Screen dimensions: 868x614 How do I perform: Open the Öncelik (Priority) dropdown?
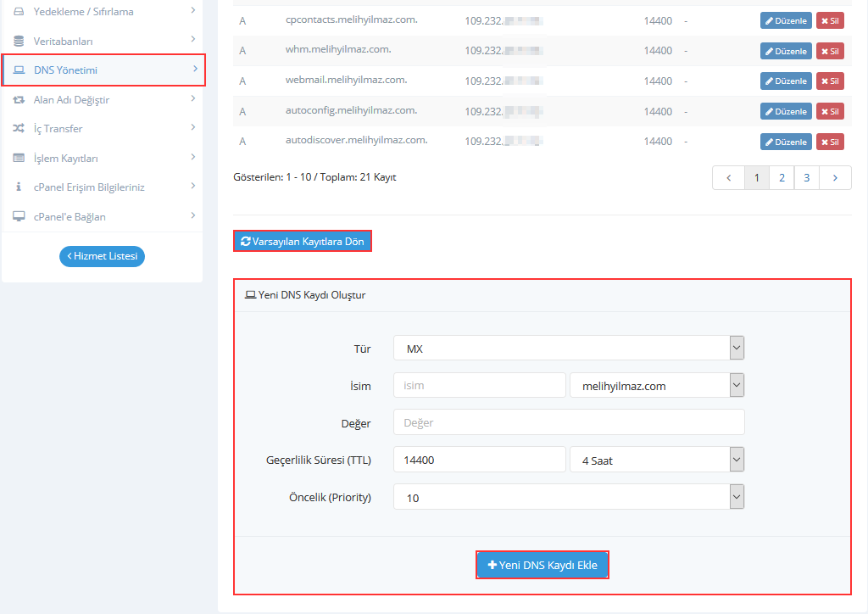pyautogui.click(x=568, y=498)
